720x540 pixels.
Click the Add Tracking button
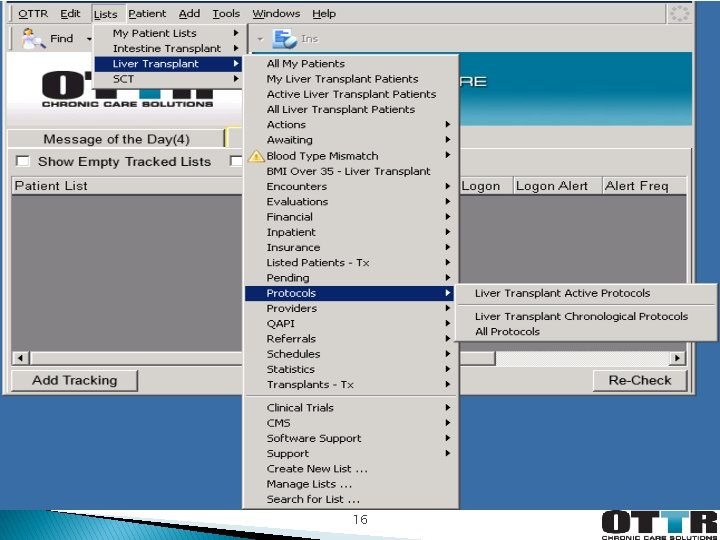(74, 381)
